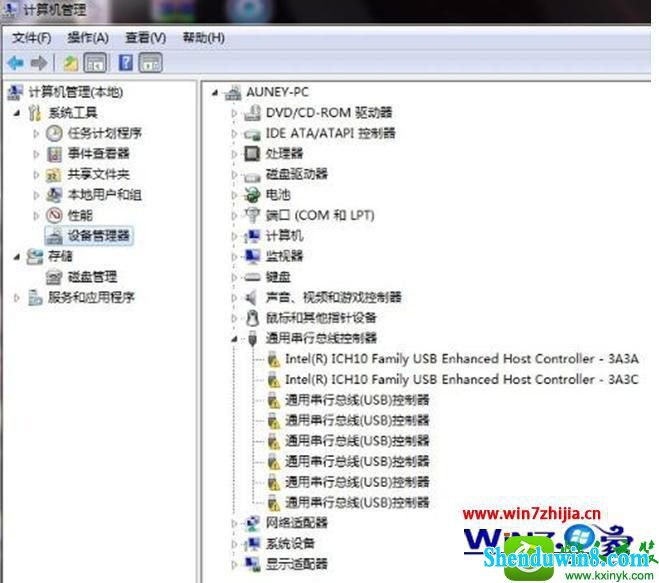Open the 操作(A) menu
This screenshot has width=659, height=583.
tap(88, 38)
